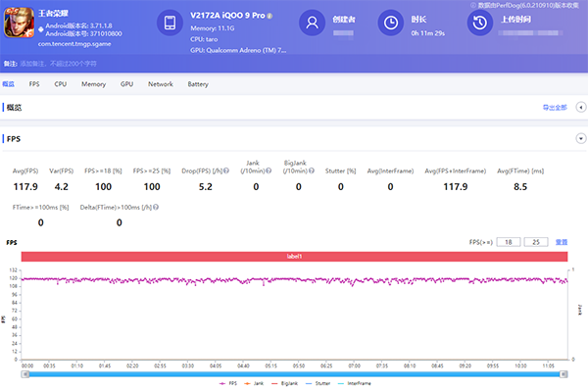
Task: Click the upload time history icon
Action: (480, 23)
